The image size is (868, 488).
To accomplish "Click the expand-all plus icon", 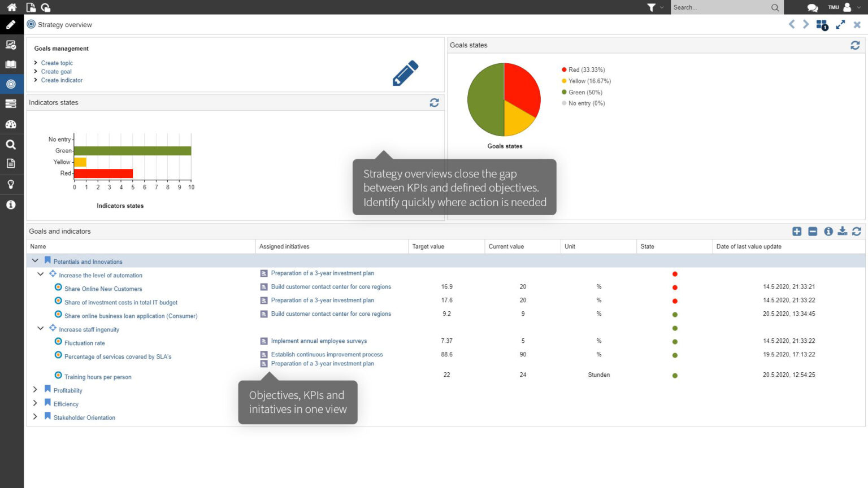I will tap(797, 231).
